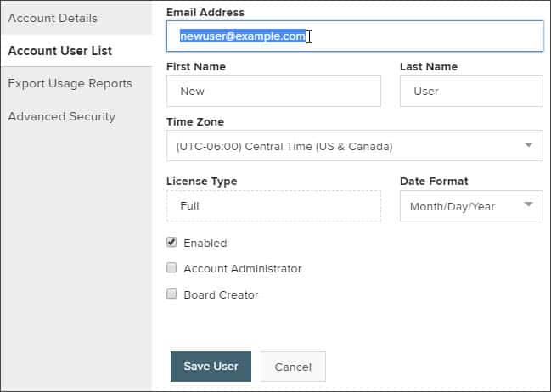551x392 pixels.
Task: Click the Board Creator label text
Action: (221, 294)
